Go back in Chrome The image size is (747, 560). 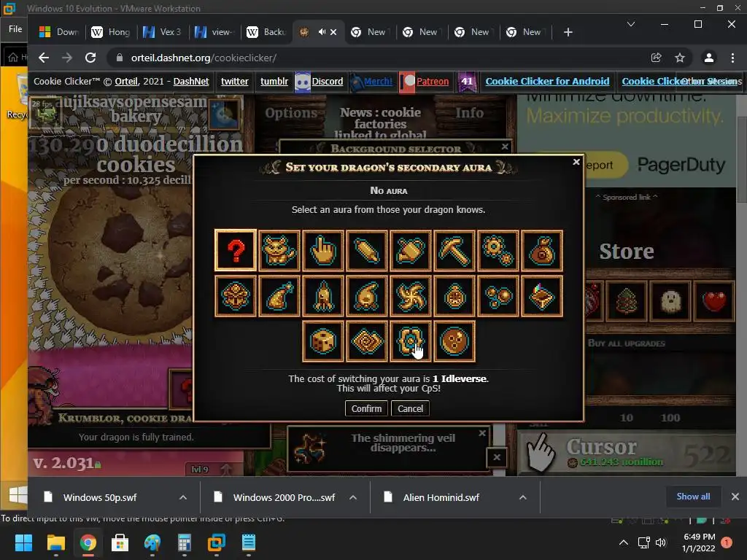pos(44,58)
